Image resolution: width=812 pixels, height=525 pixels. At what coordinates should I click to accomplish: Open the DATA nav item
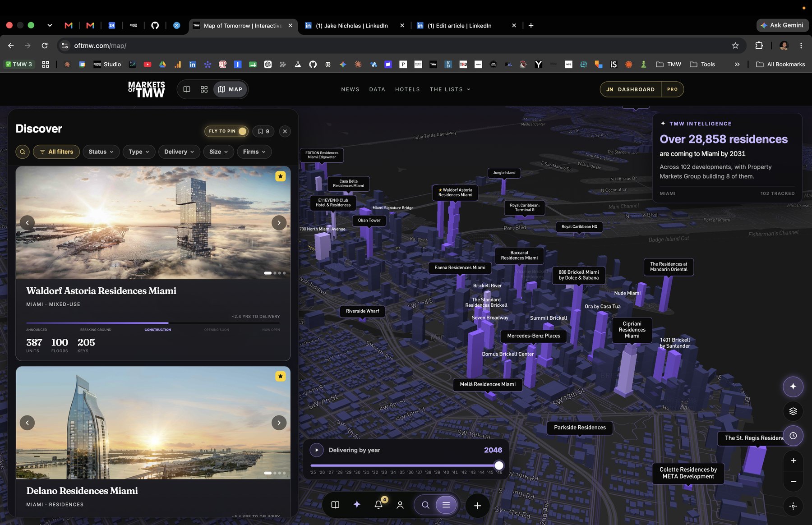pos(377,89)
